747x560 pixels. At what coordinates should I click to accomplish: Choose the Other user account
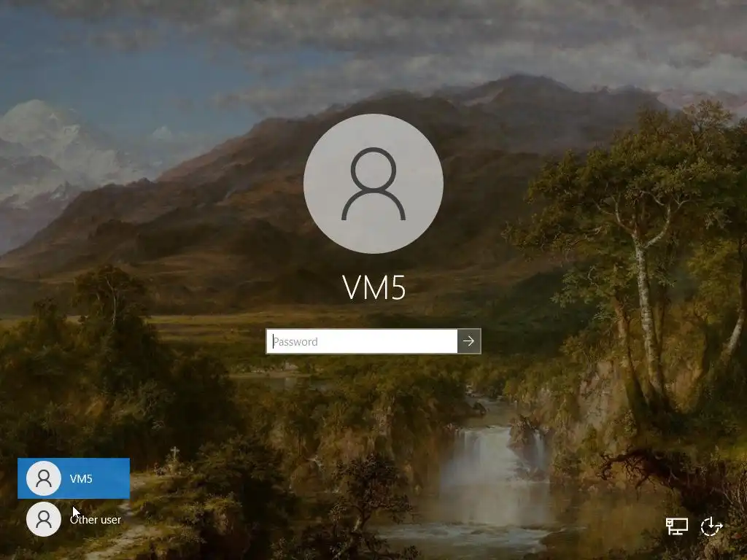(x=74, y=519)
